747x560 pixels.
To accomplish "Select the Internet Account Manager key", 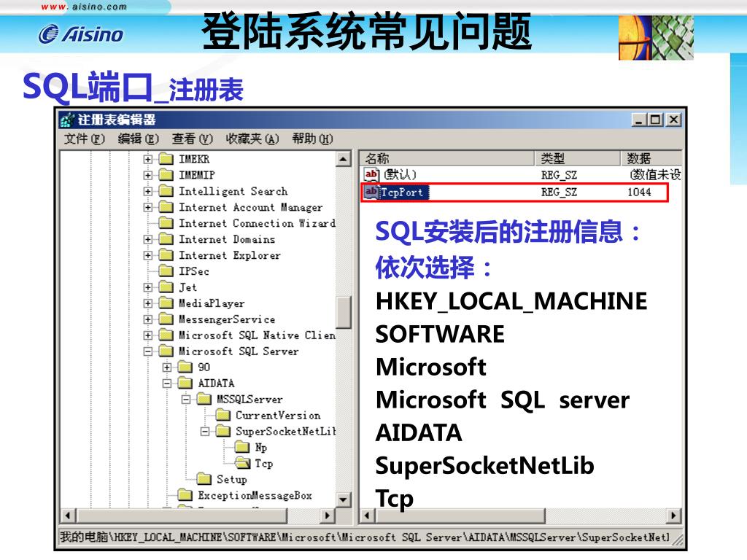I will (x=251, y=208).
